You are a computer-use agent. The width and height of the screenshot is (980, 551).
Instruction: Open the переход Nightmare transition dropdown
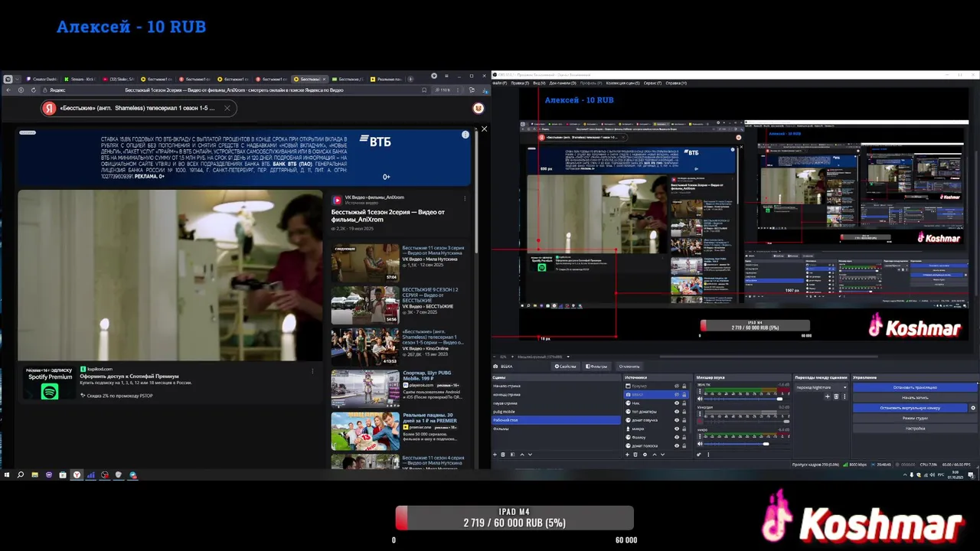(822, 387)
